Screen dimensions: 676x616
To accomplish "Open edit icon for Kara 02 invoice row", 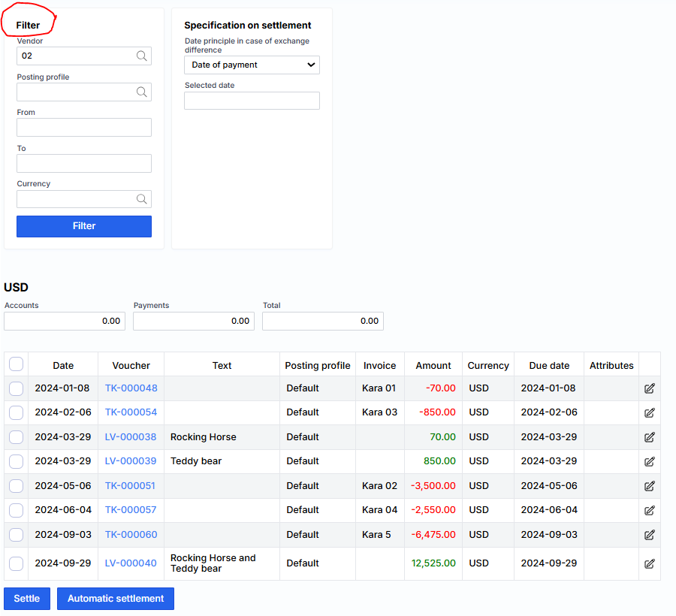I will (x=649, y=486).
